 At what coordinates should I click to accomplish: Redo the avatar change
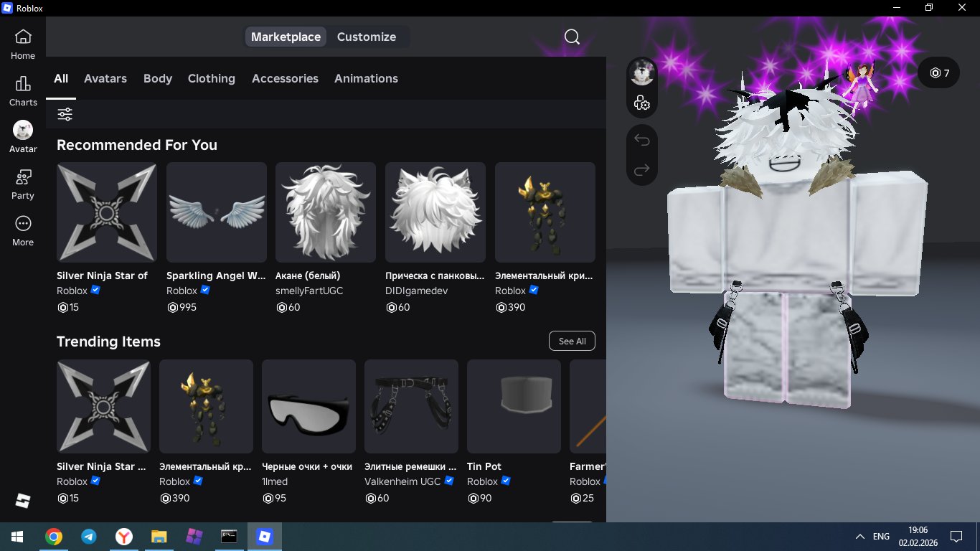(x=642, y=170)
